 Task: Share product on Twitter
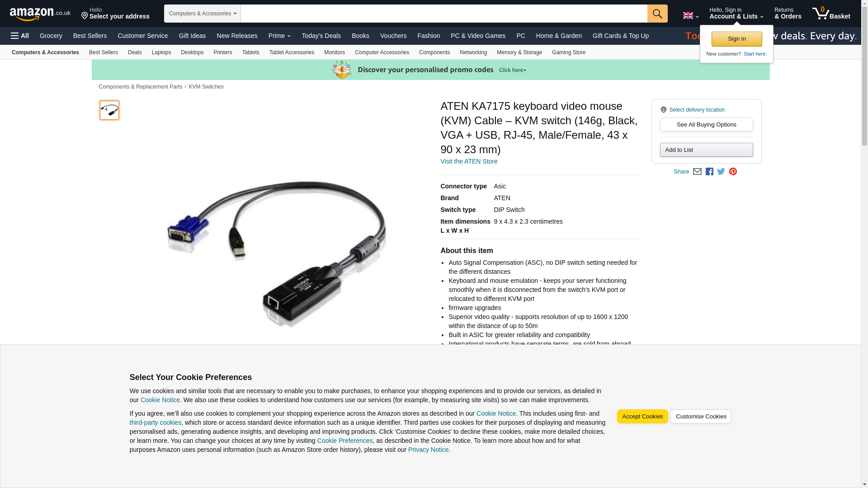721,172
